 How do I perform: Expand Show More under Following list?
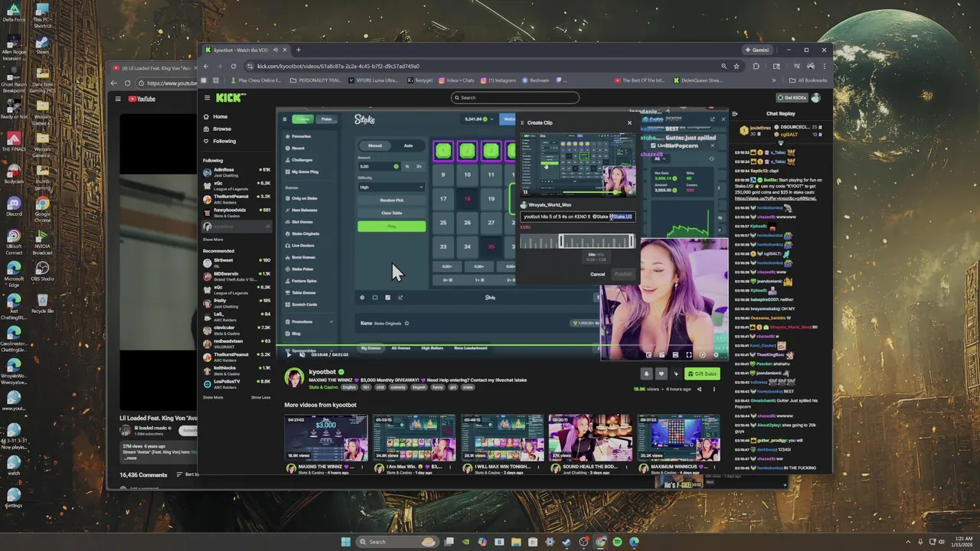point(213,240)
